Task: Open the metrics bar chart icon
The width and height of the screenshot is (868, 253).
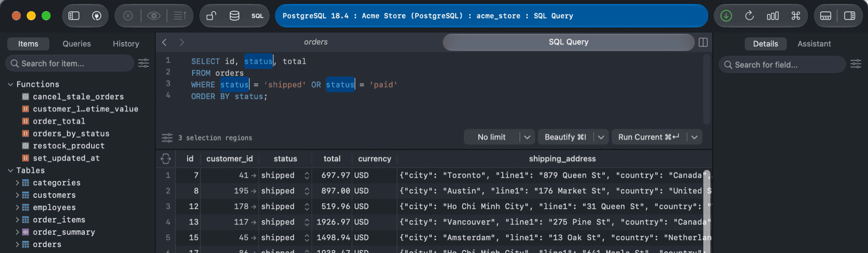Action: pyautogui.click(x=773, y=16)
